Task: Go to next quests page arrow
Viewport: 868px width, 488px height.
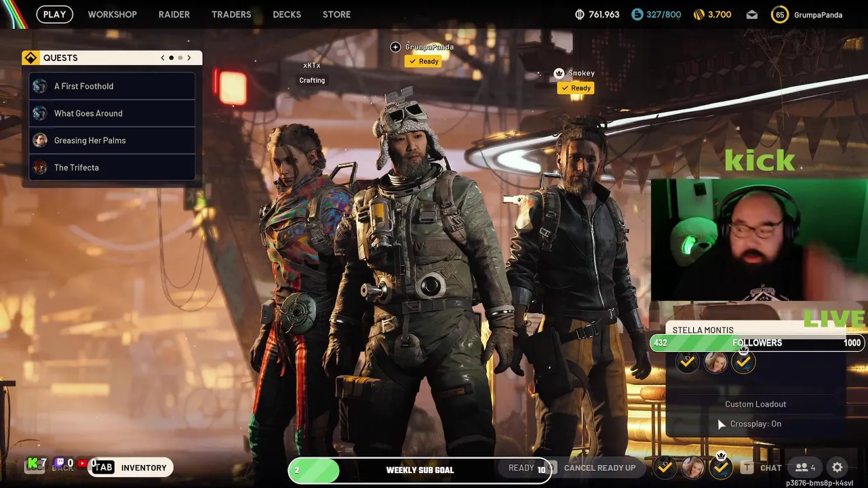Action: (189, 58)
